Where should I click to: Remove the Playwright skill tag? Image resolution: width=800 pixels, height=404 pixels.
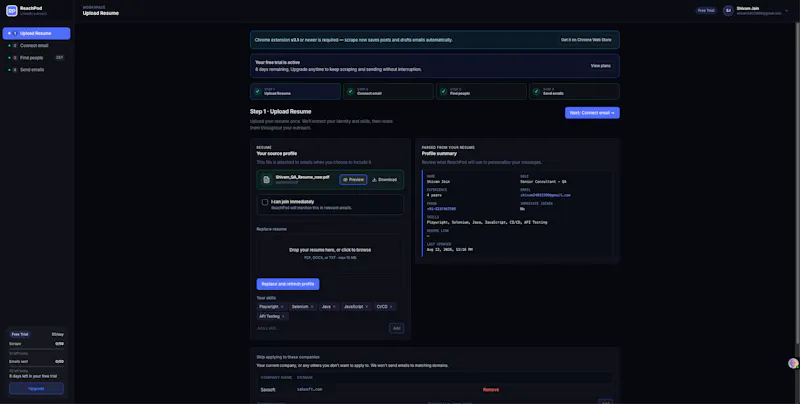pos(282,307)
